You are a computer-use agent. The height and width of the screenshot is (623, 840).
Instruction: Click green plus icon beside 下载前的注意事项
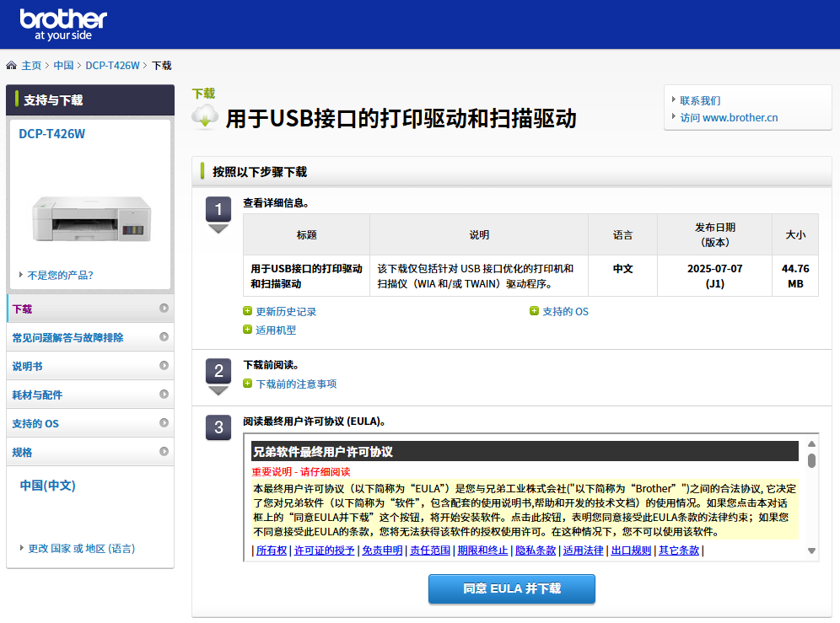tap(247, 383)
